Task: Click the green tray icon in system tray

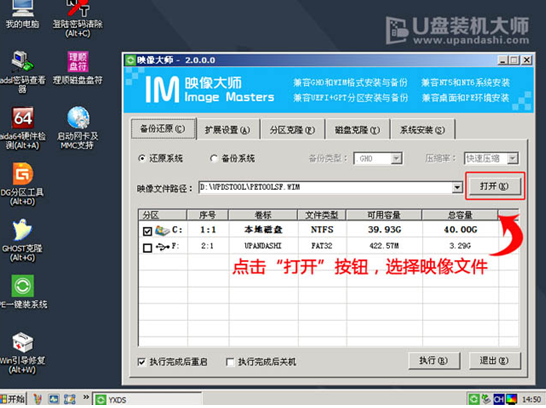Action: pos(474,399)
